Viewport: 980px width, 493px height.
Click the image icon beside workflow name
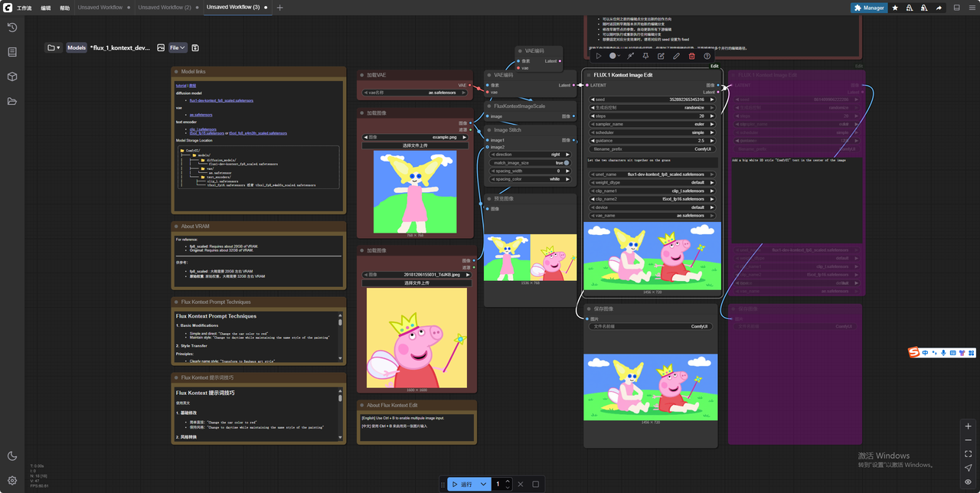pyautogui.click(x=161, y=47)
